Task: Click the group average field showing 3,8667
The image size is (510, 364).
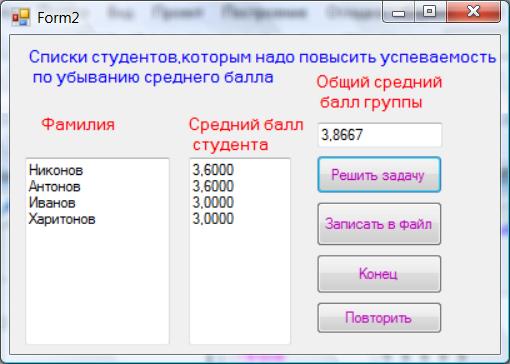Action: coord(380,135)
